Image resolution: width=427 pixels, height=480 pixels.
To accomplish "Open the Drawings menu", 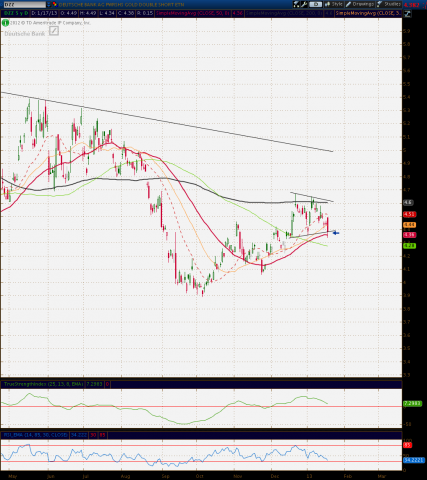I will (x=361, y=4).
